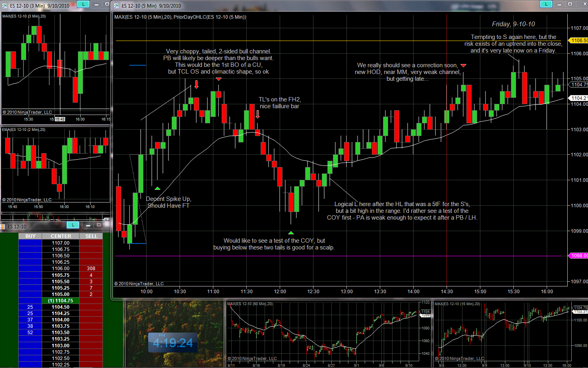Image resolution: width=588 pixels, height=368 pixels.
Task: Click the CENTER column header in the DOM
Action: 61,236
